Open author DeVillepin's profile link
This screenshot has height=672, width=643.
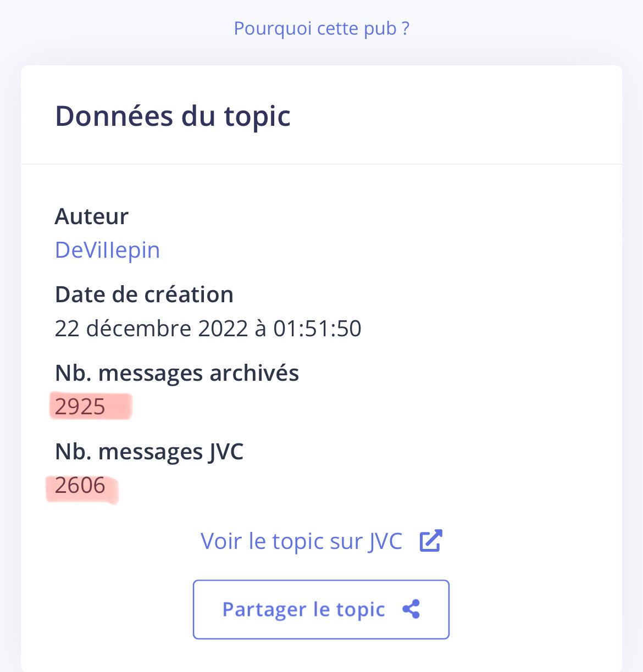point(108,250)
